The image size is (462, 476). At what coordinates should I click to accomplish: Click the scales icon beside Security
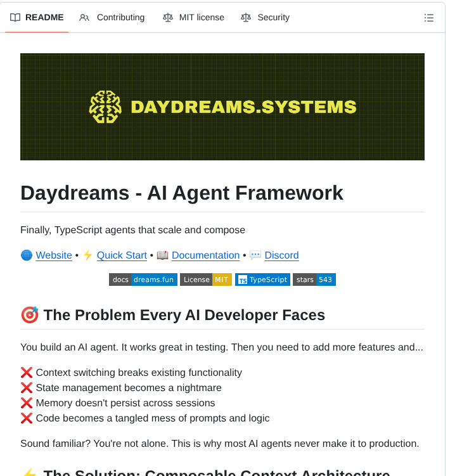(246, 18)
